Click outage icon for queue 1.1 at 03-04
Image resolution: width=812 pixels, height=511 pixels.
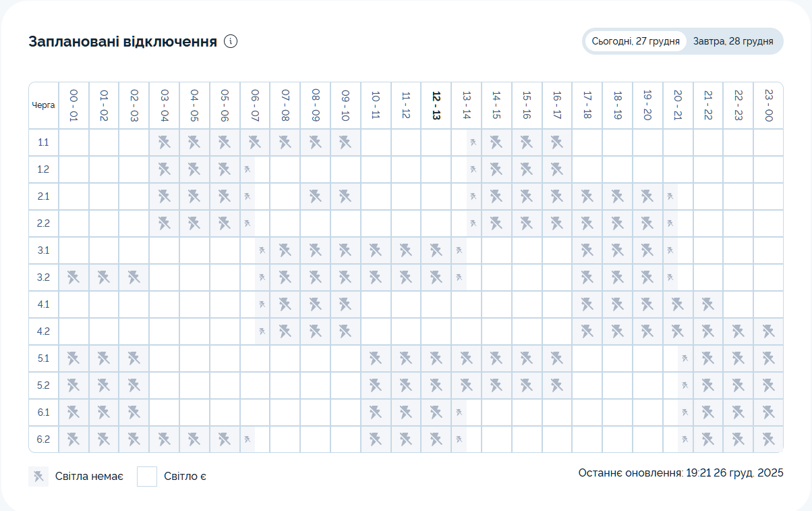click(164, 142)
